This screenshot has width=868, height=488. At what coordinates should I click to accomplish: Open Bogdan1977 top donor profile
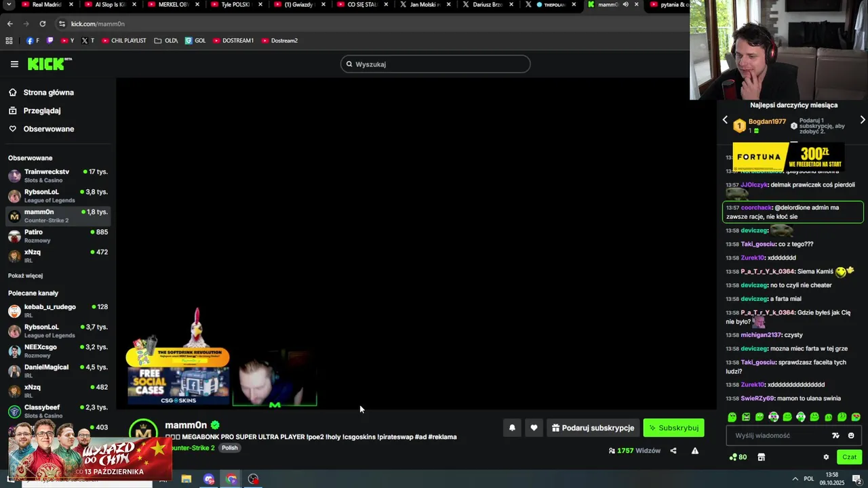coord(767,122)
